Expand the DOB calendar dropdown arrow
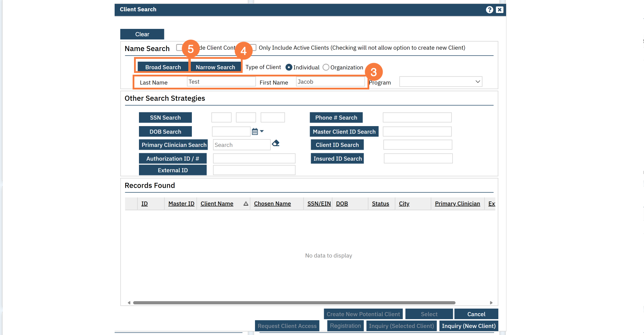 pyautogui.click(x=262, y=131)
